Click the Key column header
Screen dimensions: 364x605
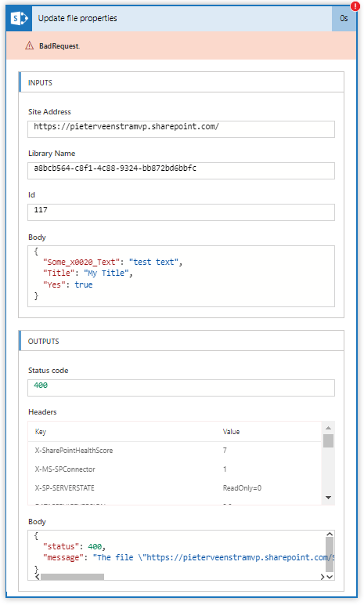coord(41,431)
